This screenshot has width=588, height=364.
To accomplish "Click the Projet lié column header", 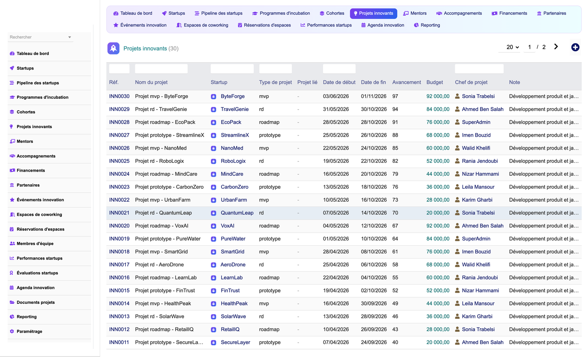I will coord(307,82).
